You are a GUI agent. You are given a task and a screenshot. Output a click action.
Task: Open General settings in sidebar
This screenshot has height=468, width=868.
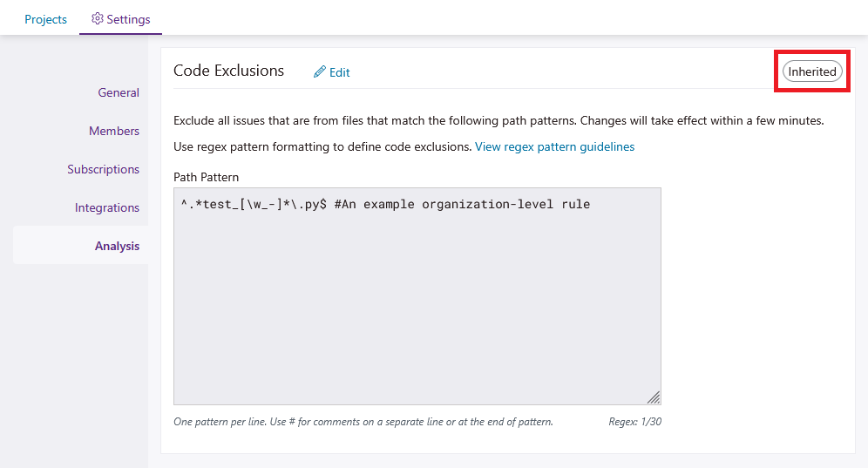(x=119, y=92)
